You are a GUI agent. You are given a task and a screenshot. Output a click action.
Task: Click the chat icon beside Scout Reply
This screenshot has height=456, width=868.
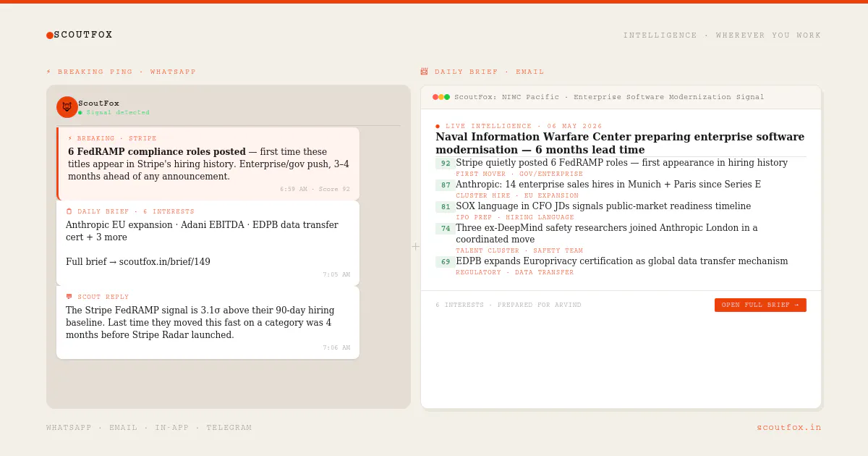pos(69,297)
